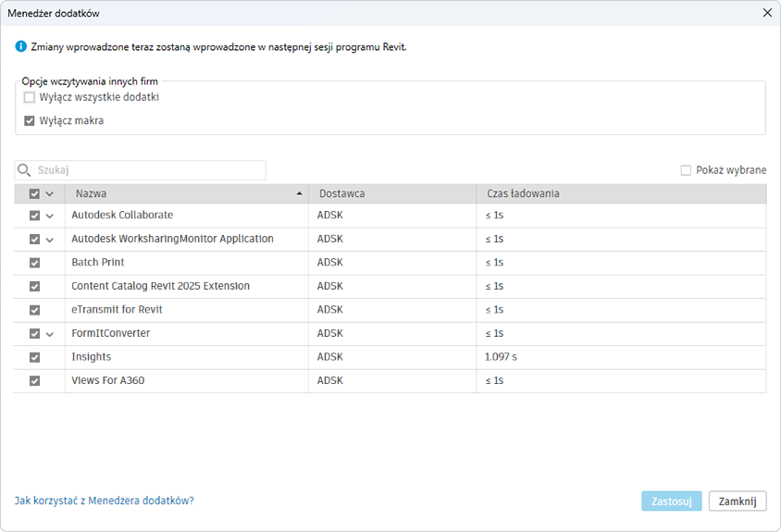
Task: Uncheck the Batch Print add-in checkbox
Action: [35, 263]
